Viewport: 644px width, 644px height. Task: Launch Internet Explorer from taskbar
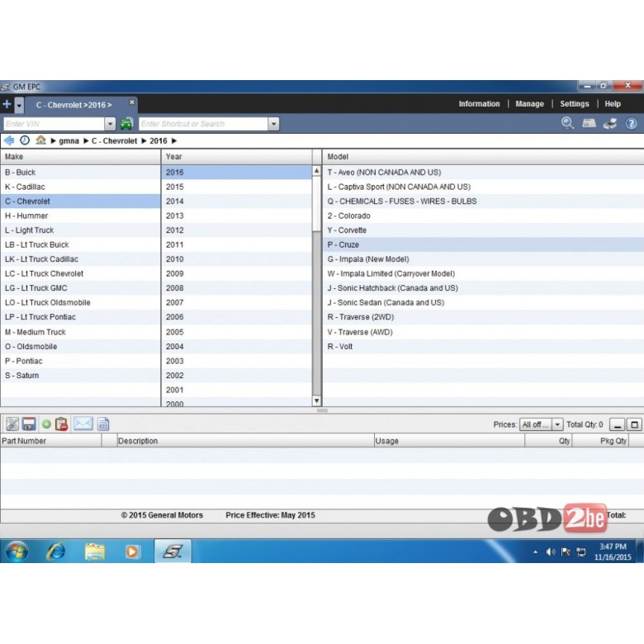[x=56, y=552]
